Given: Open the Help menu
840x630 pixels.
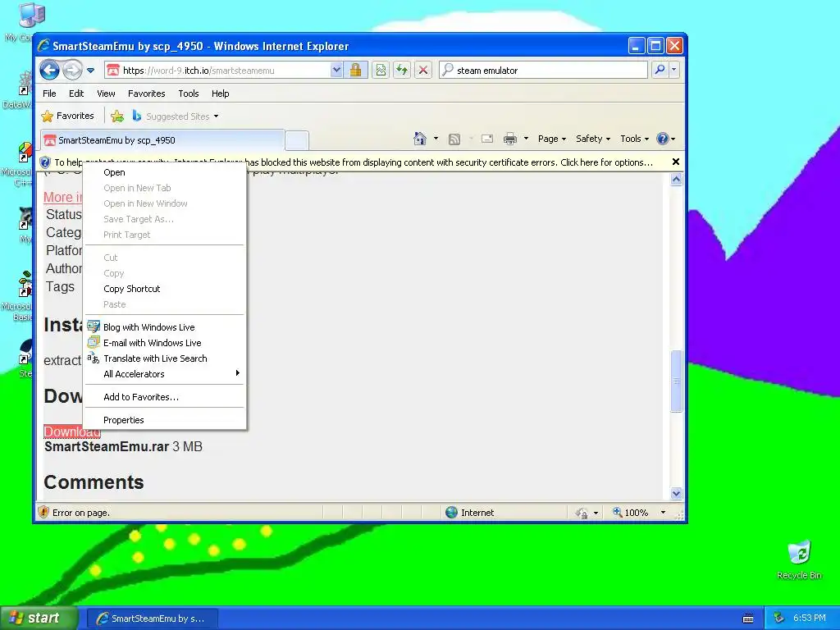Looking at the screenshot, I should pyautogui.click(x=220, y=94).
